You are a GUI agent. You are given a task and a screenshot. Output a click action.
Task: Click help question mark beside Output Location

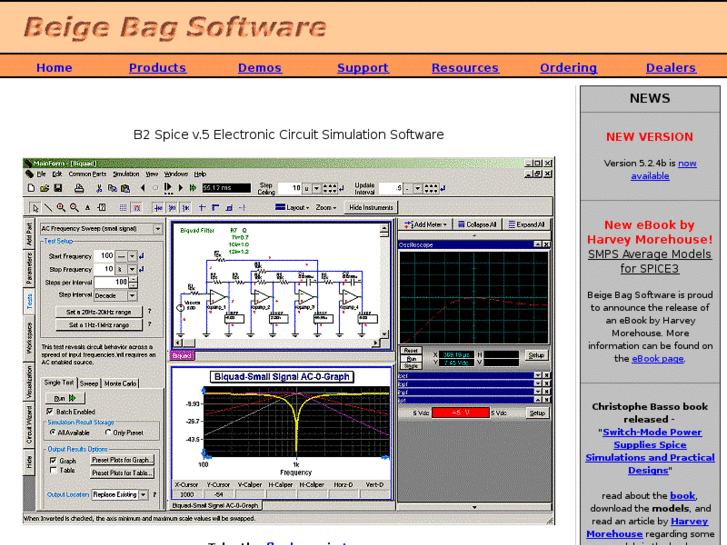[154, 494]
